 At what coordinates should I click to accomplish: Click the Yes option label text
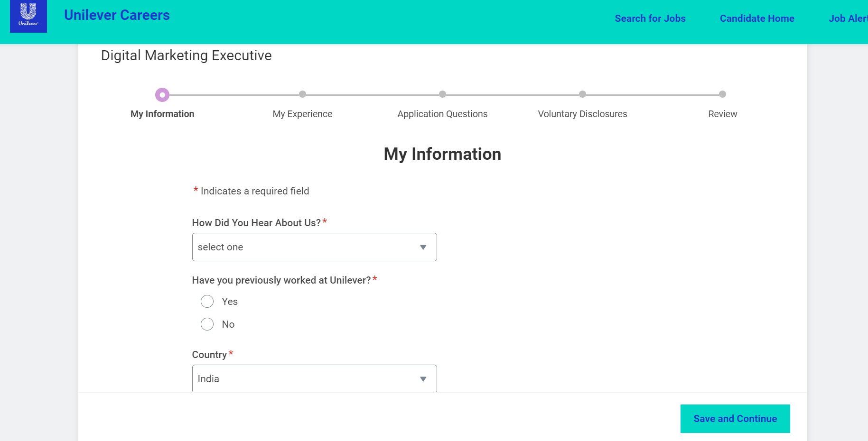[230, 302]
